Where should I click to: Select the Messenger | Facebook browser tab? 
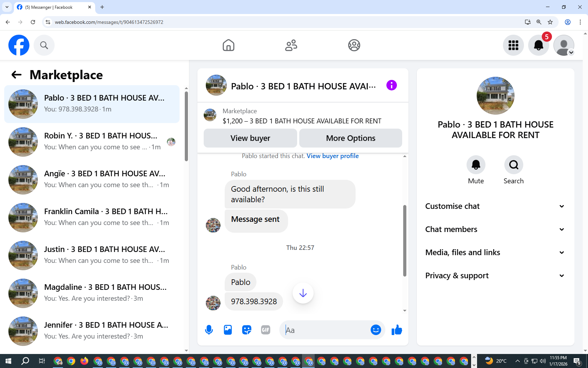coord(54,7)
